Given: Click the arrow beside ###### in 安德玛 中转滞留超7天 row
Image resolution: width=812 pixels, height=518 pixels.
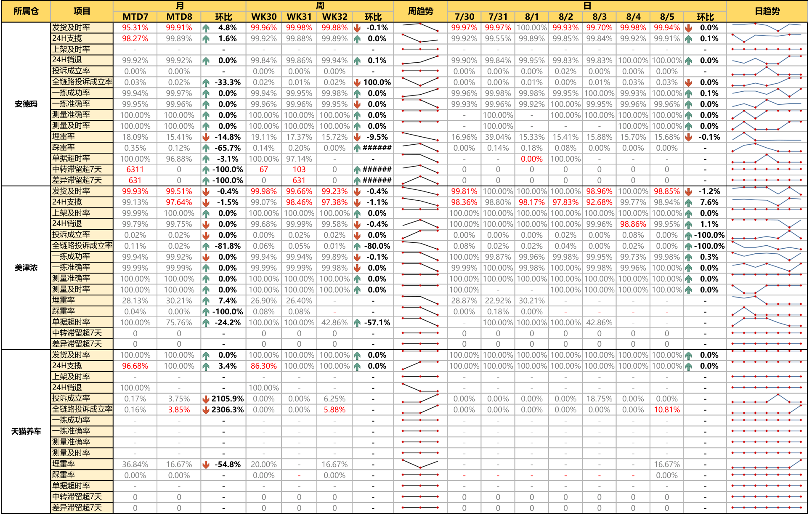Looking at the screenshot, I should click(357, 170).
